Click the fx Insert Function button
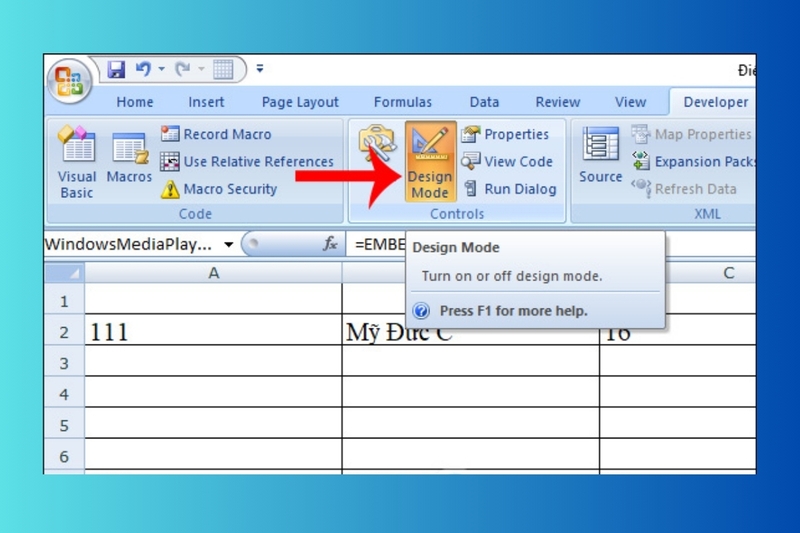The width and height of the screenshot is (800, 533). (330, 244)
